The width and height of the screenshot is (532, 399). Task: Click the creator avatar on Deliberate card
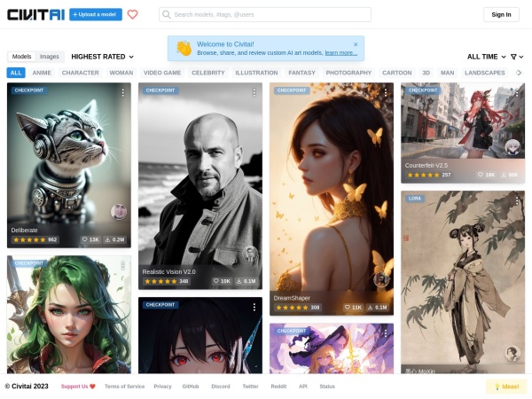tap(118, 211)
